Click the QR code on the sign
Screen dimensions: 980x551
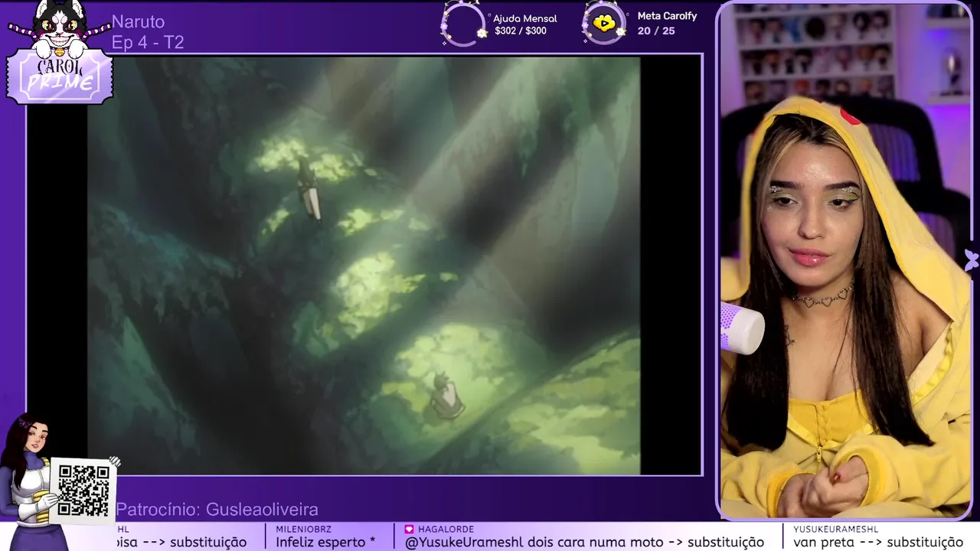pos(83,490)
